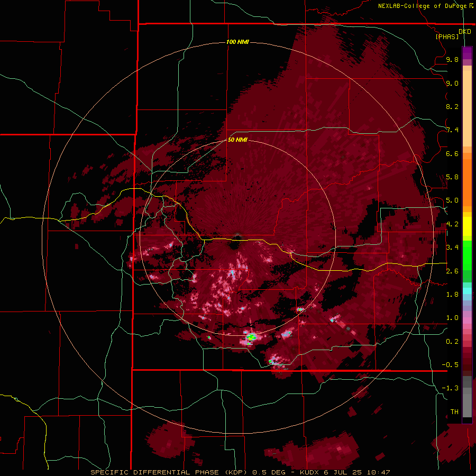Click the 50 NMI range ring label
The width and height of the screenshot is (476, 476).
tap(237, 140)
